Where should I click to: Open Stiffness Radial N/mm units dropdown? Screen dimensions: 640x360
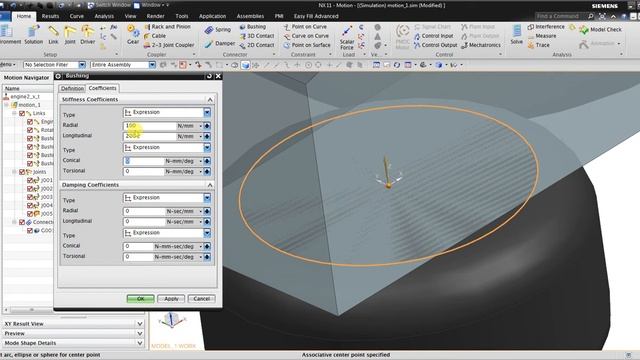tap(200, 126)
